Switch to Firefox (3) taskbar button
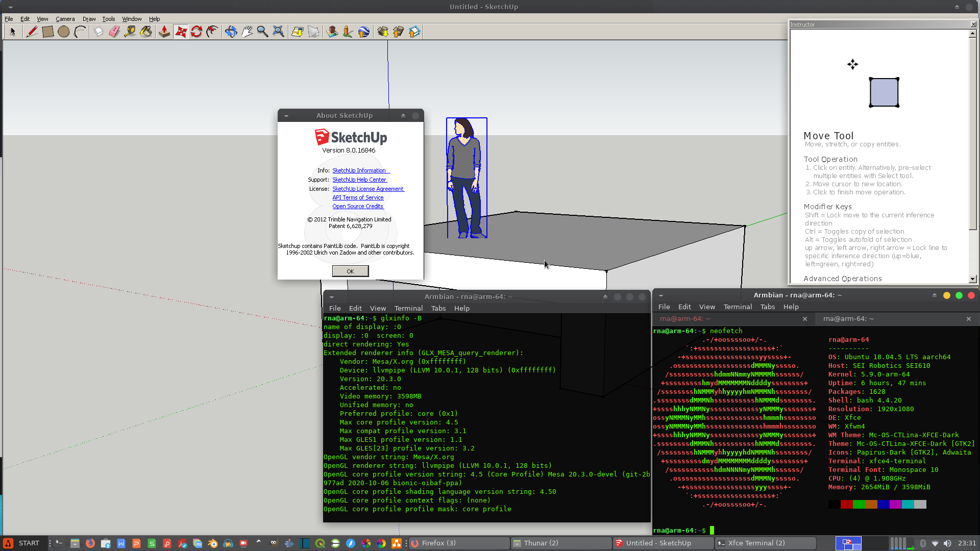Screen dimensions: 980x551 pos(459,543)
